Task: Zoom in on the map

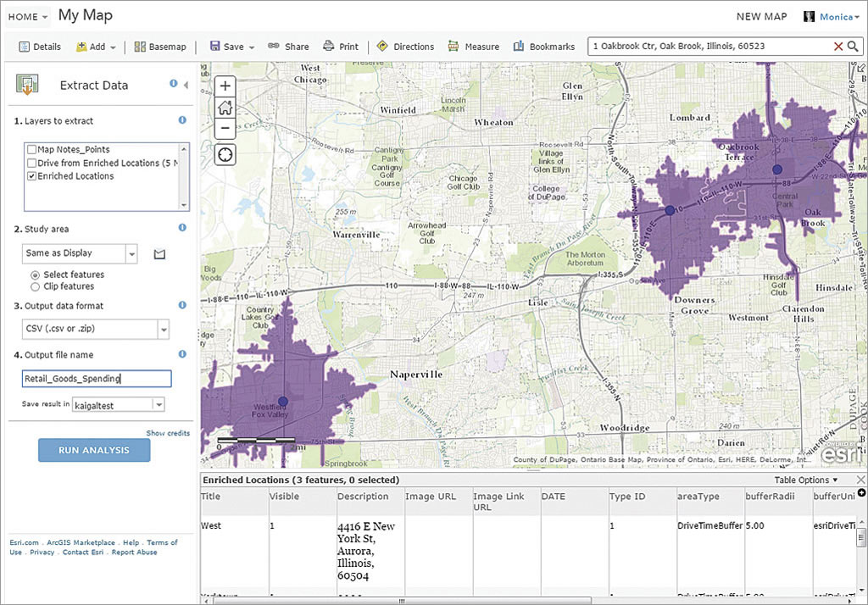Action: pos(225,86)
